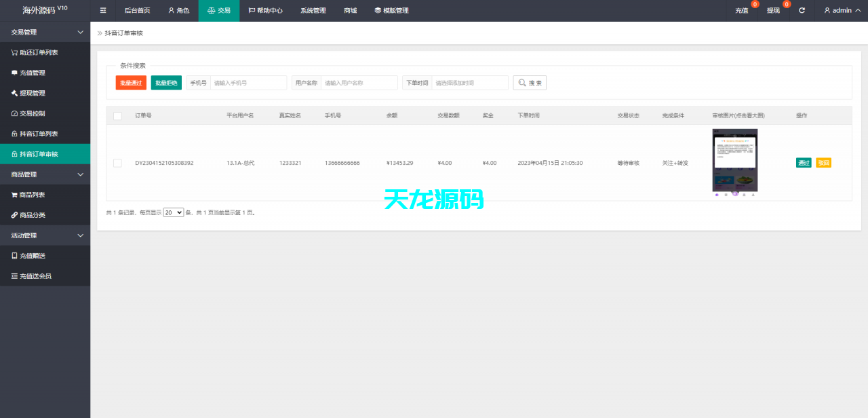The width and height of the screenshot is (868, 418).
Task: Toggle the sidebar with the hamburger icon
Action: point(102,10)
